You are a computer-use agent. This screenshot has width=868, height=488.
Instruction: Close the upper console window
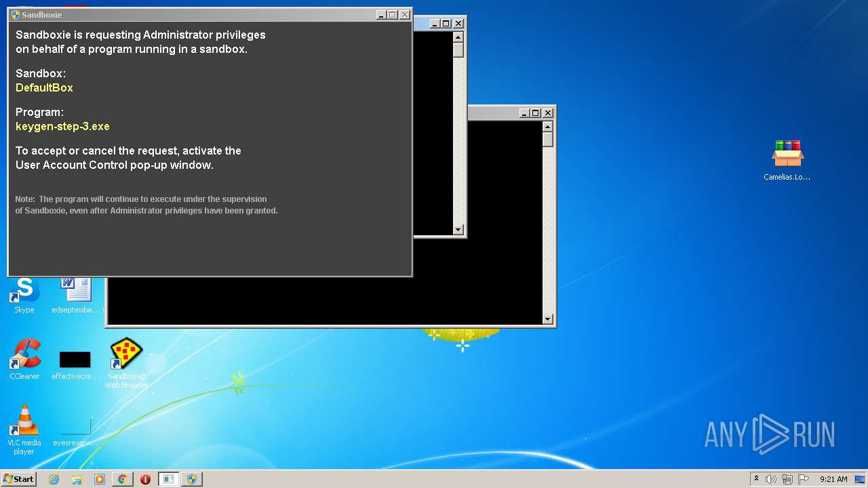tap(458, 23)
